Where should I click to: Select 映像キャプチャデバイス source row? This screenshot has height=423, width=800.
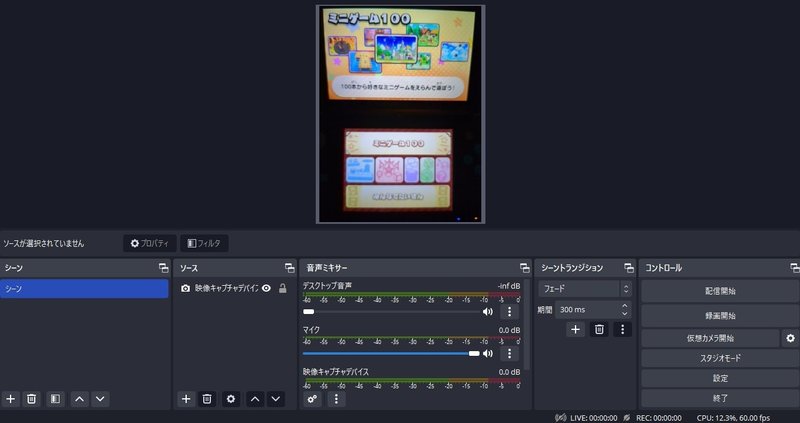(234, 288)
